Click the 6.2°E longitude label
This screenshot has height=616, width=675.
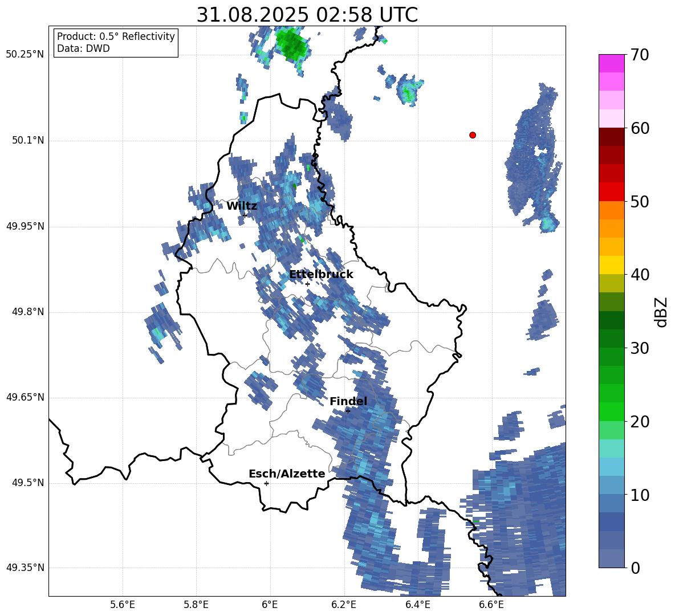(344, 605)
